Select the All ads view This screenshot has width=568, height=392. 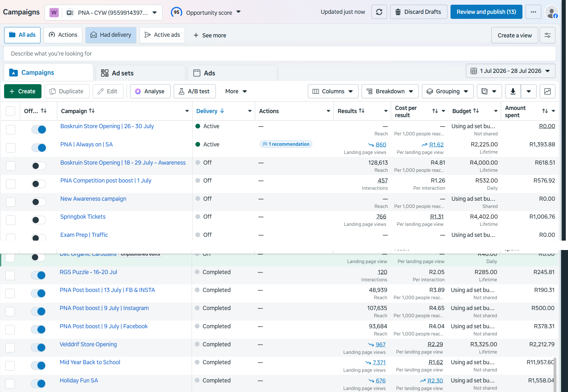tap(22, 35)
